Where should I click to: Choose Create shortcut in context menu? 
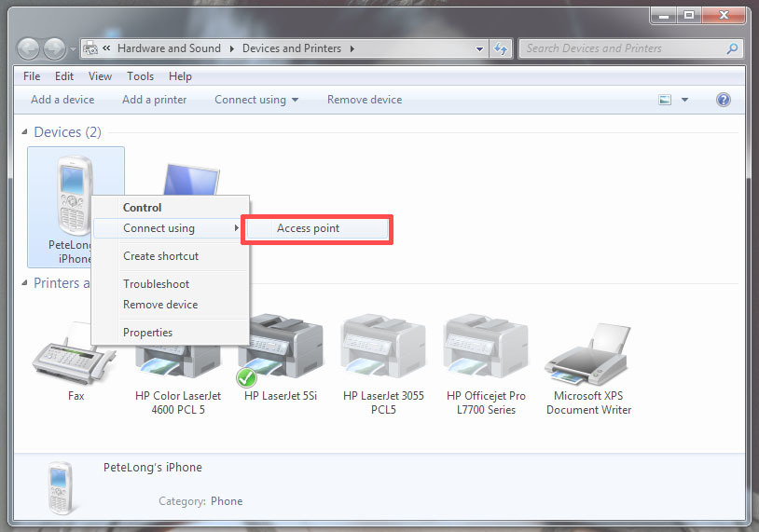click(x=171, y=256)
